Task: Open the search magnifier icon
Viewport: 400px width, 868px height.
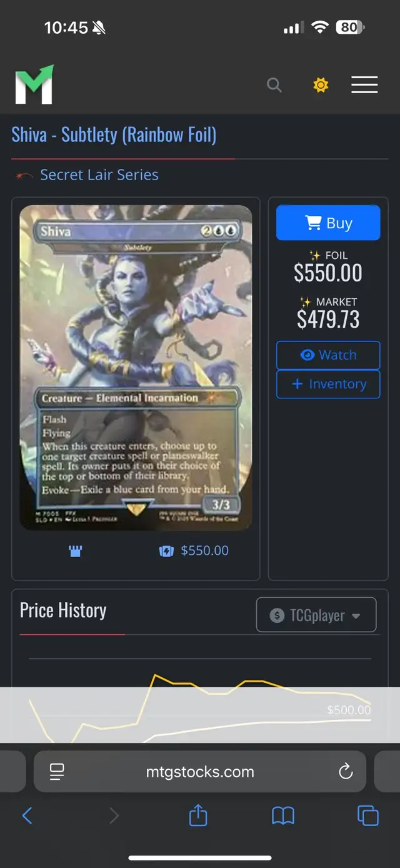Action: coord(274,85)
